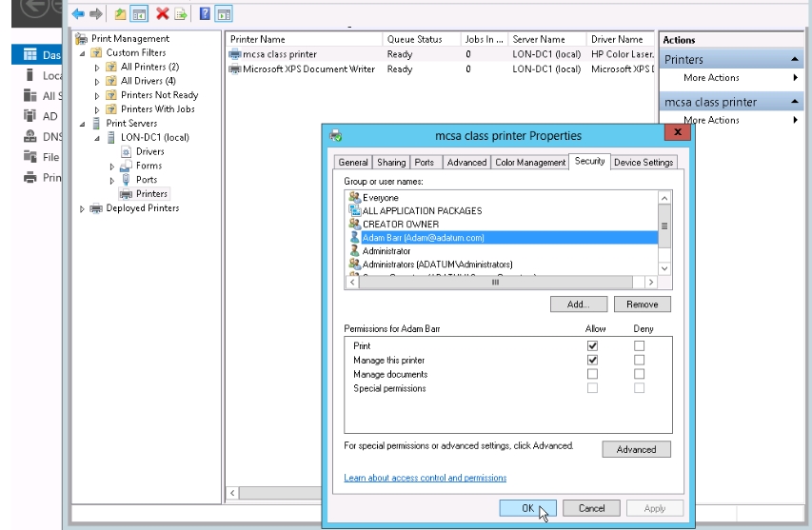Collapse mcsa class printer Actions section
This screenshot has width=812, height=530.
pyautogui.click(x=795, y=102)
